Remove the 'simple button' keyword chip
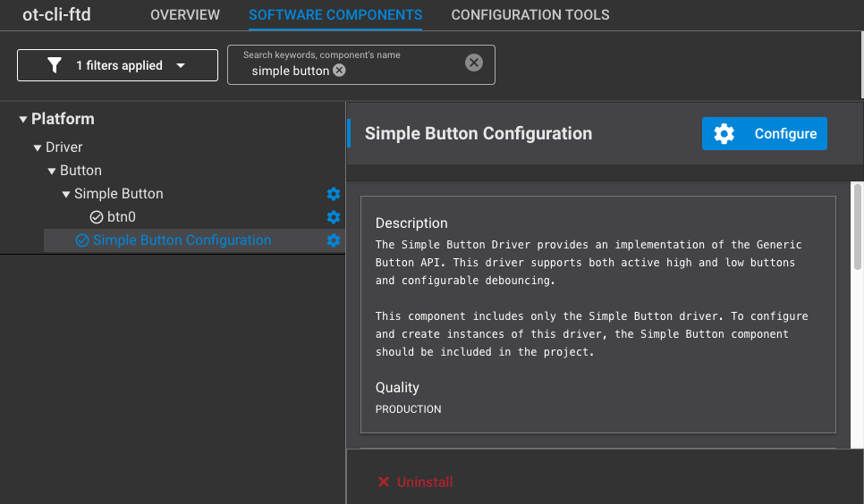 pyautogui.click(x=340, y=71)
